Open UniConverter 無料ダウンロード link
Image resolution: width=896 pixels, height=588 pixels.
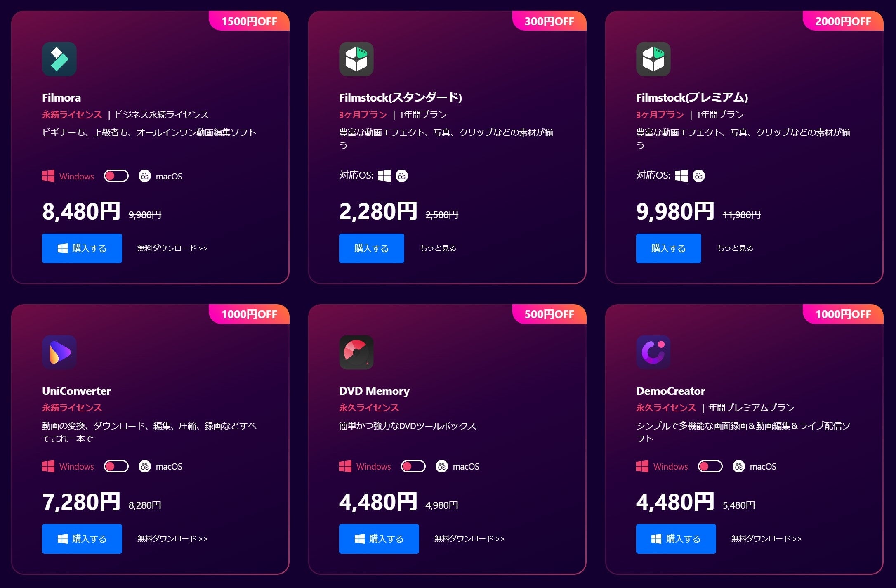[172, 539]
